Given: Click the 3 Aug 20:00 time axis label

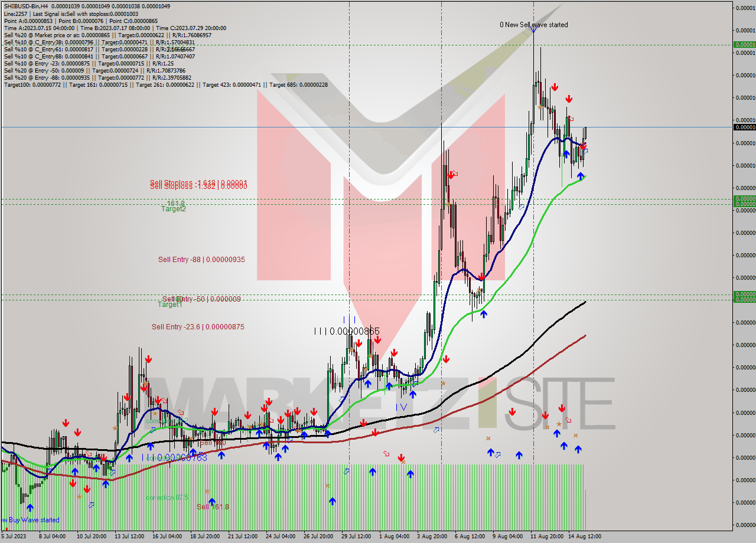Looking at the screenshot, I should [432, 537].
